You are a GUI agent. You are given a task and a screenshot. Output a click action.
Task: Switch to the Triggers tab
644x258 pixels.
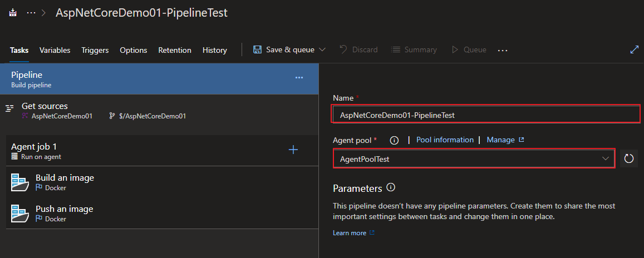(95, 50)
